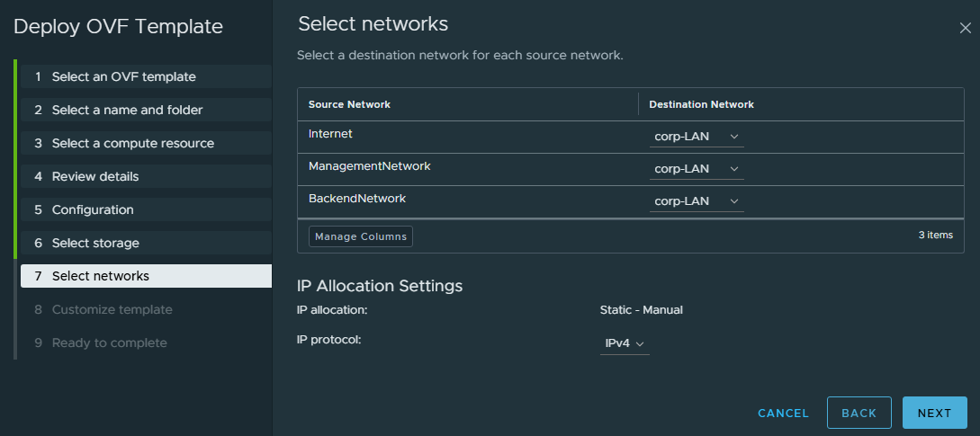Click the Destination Network column header

point(701,104)
